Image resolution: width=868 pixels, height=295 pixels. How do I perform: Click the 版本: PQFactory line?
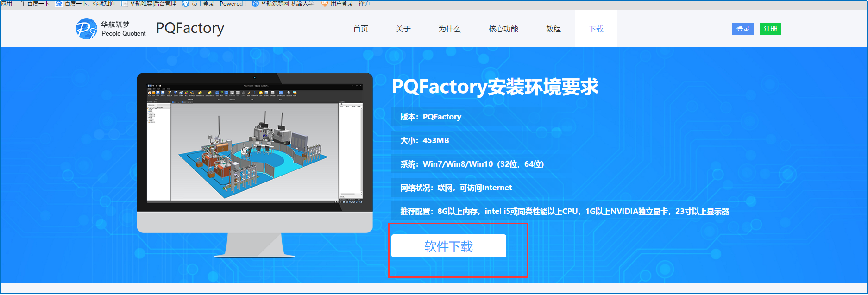click(431, 117)
